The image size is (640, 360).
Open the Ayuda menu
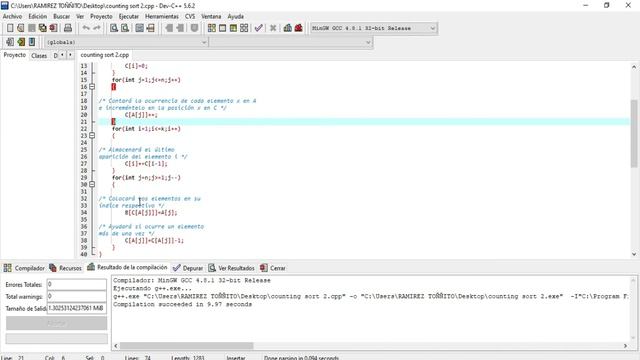[x=236, y=16]
